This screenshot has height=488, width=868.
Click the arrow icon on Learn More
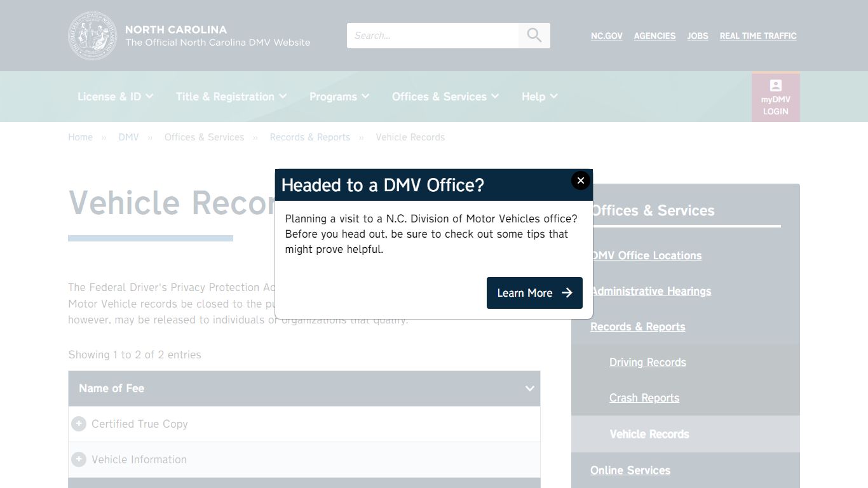tap(567, 293)
